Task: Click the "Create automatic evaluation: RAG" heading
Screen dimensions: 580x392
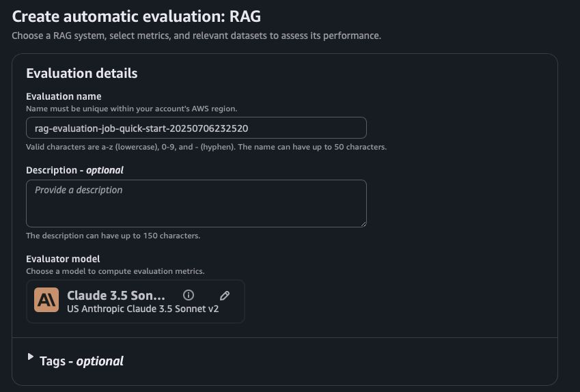Action: [137, 16]
